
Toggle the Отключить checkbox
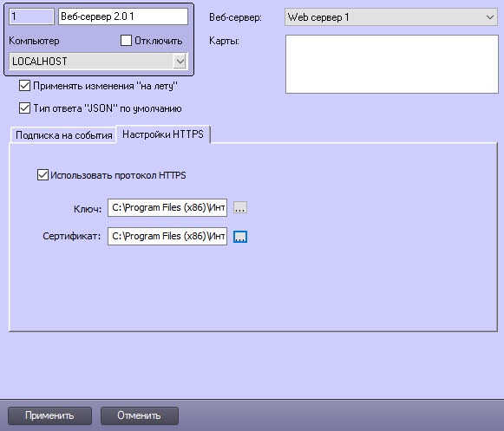(x=126, y=41)
